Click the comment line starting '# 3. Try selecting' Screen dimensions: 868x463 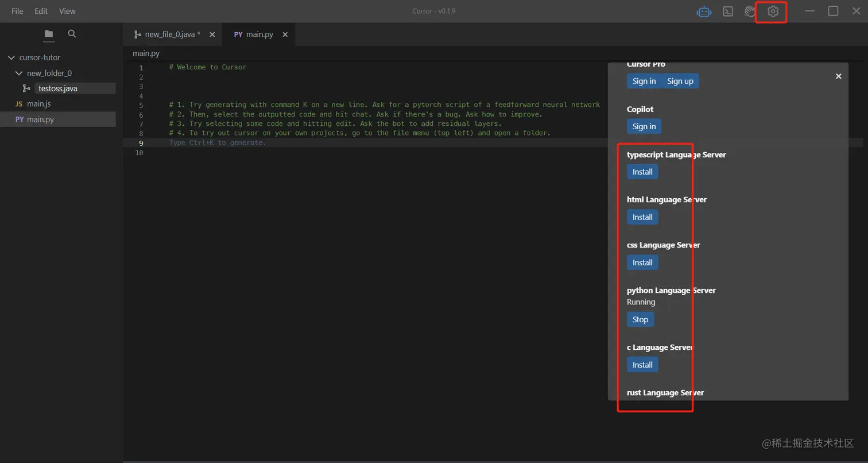[x=336, y=124]
